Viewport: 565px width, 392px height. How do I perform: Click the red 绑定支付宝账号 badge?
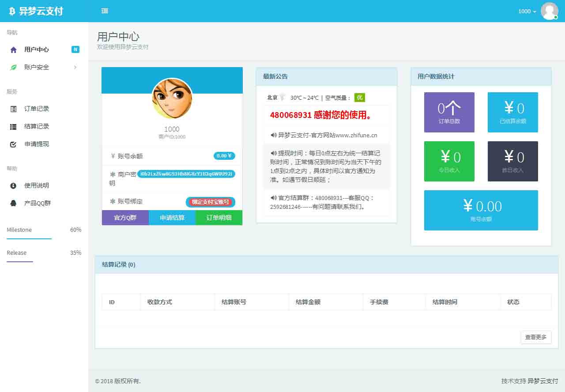coord(210,202)
